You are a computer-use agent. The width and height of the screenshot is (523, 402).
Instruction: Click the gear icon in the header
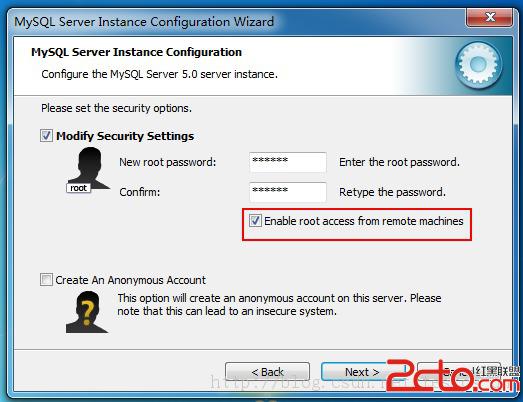point(479,65)
